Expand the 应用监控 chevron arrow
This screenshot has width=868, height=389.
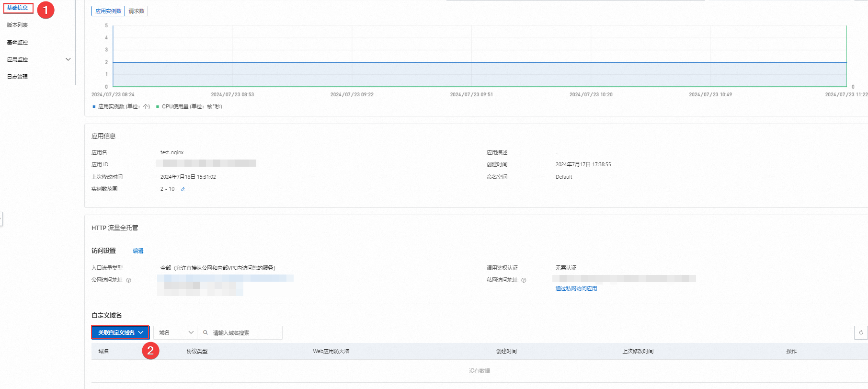pyautogui.click(x=68, y=59)
